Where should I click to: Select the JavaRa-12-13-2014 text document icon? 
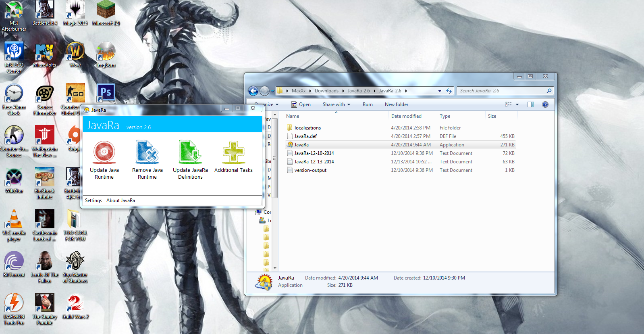(290, 162)
